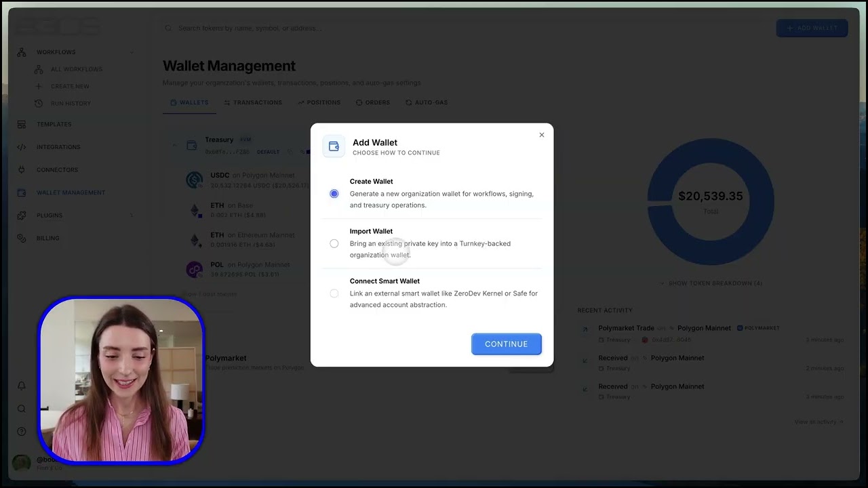The height and width of the screenshot is (488, 868).
Task: Click the Create New plus icon
Action: click(x=39, y=86)
